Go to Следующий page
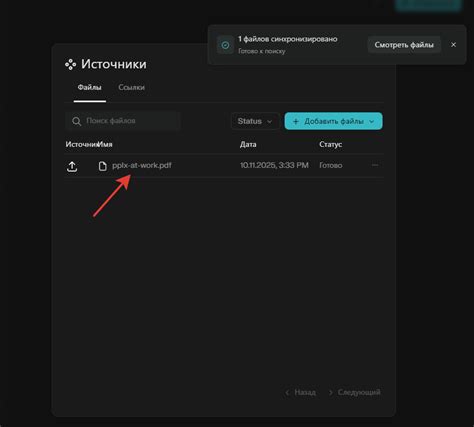This screenshot has height=427, width=474. click(x=355, y=392)
